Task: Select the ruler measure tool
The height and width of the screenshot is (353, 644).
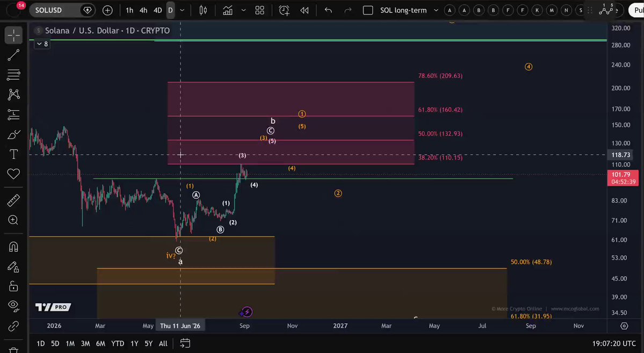Action: coord(13,200)
